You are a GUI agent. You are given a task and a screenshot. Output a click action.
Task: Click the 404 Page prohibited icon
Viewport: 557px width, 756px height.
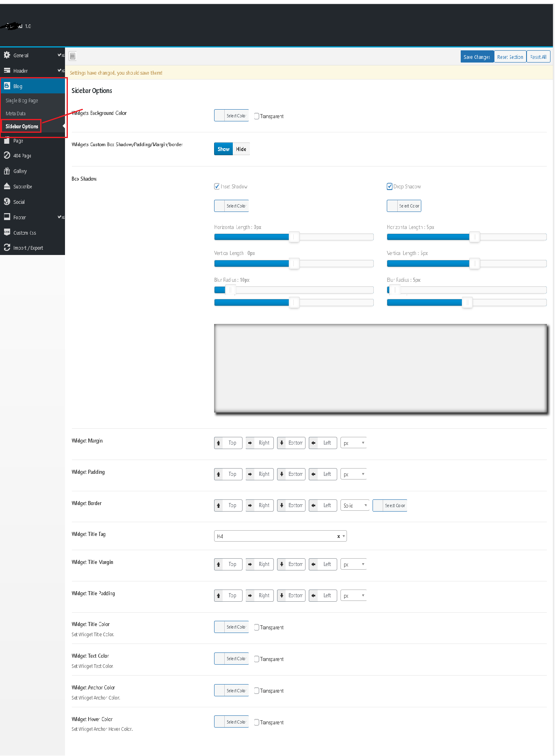coord(7,155)
